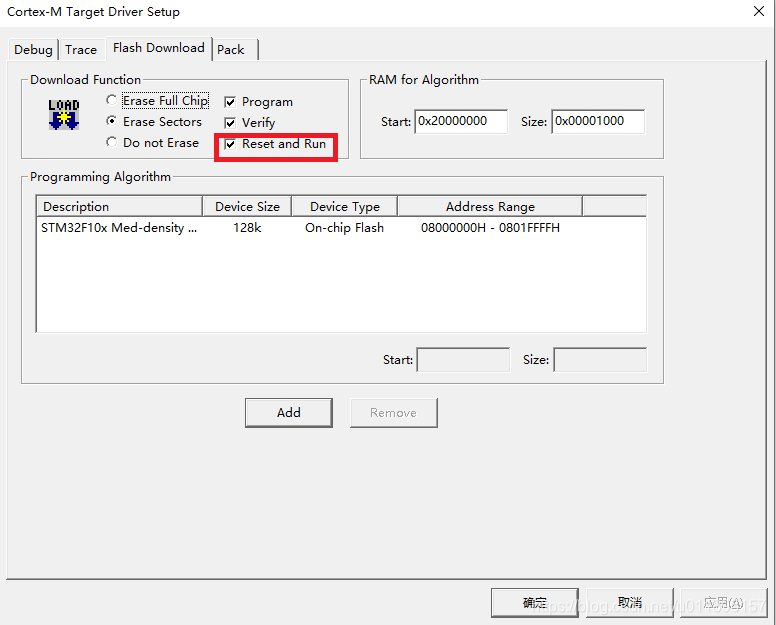Viewport: 776px width, 625px height.
Task: Switch to the Debug tab
Action: point(33,50)
